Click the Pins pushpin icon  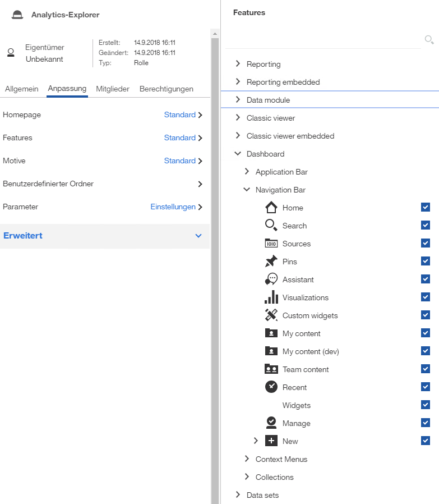tap(271, 262)
